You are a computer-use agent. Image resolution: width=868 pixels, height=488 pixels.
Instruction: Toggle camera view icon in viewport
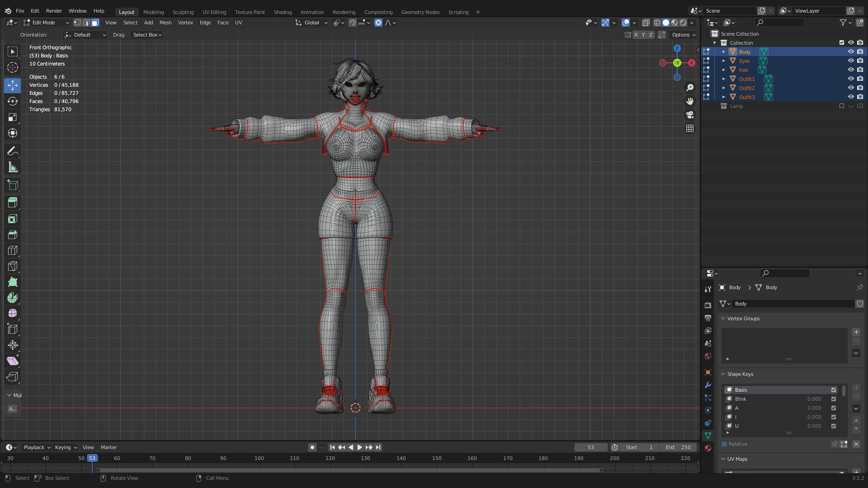coord(690,115)
